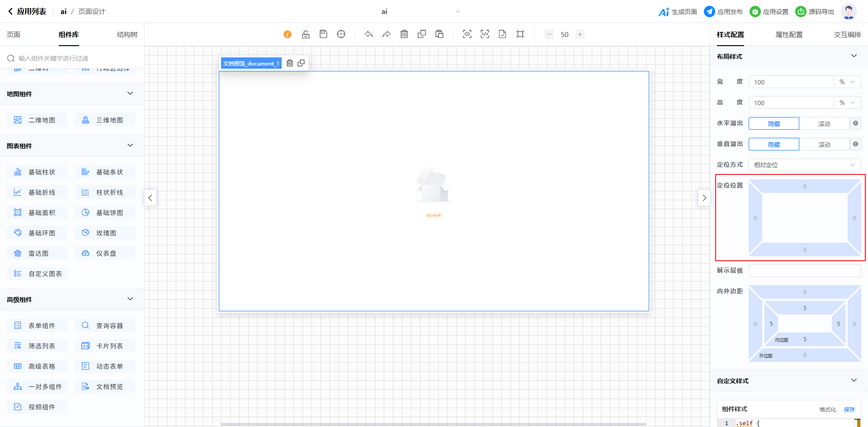868x427 pixels.
Task: Set horizontal overflow to 滚动
Action: [x=824, y=124]
